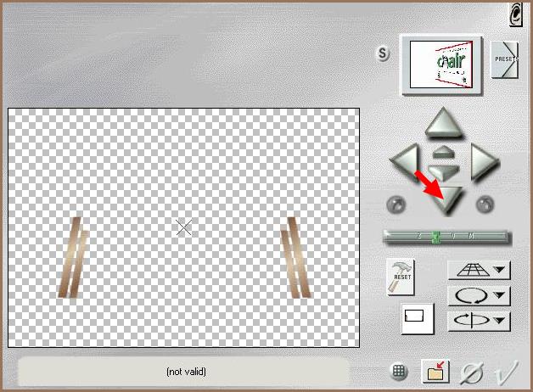Click the green slider handle
This screenshot has height=392, width=533.
(435, 237)
